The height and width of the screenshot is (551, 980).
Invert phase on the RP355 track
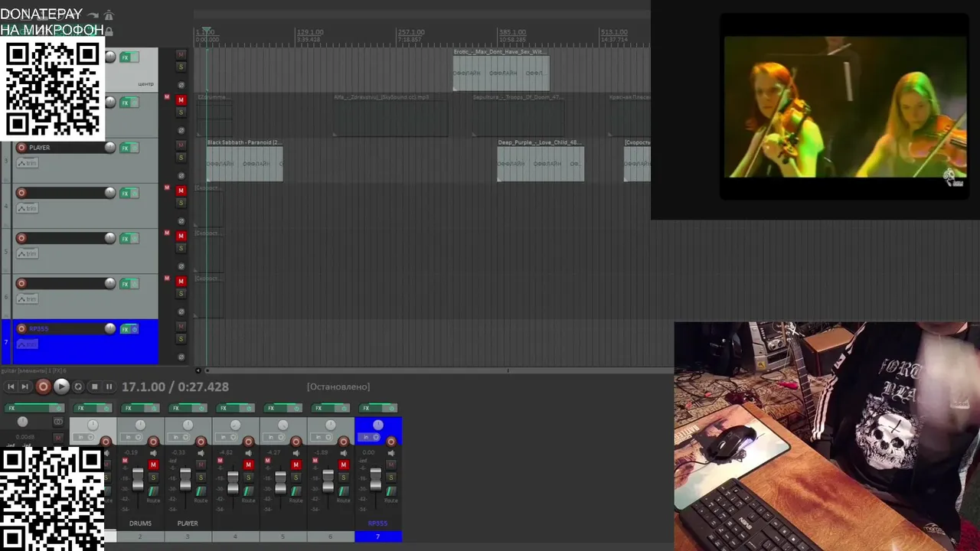click(x=181, y=357)
